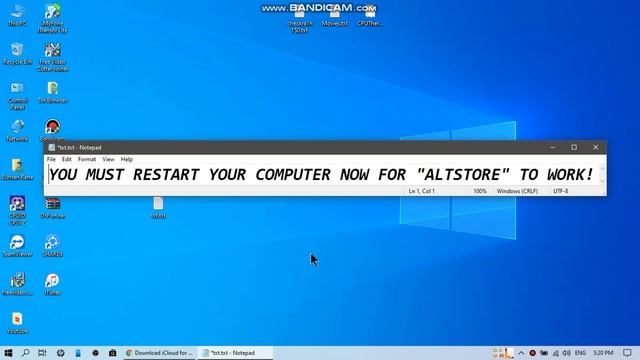Open the SHAREit desktop shortcut
This screenshot has width=640, height=360.
pos(53,245)
